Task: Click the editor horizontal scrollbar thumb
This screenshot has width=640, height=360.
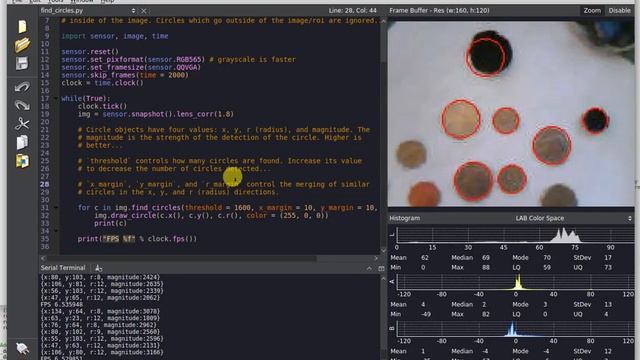Action: pos(182,258)
